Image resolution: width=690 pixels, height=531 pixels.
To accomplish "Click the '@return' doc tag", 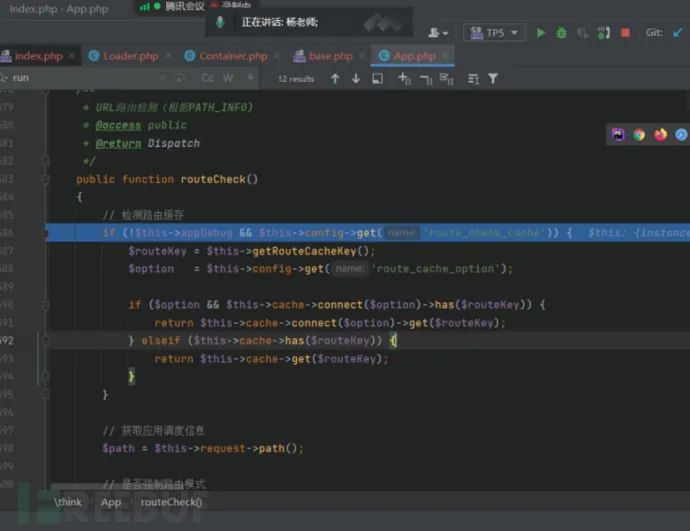I will point(118,143).
